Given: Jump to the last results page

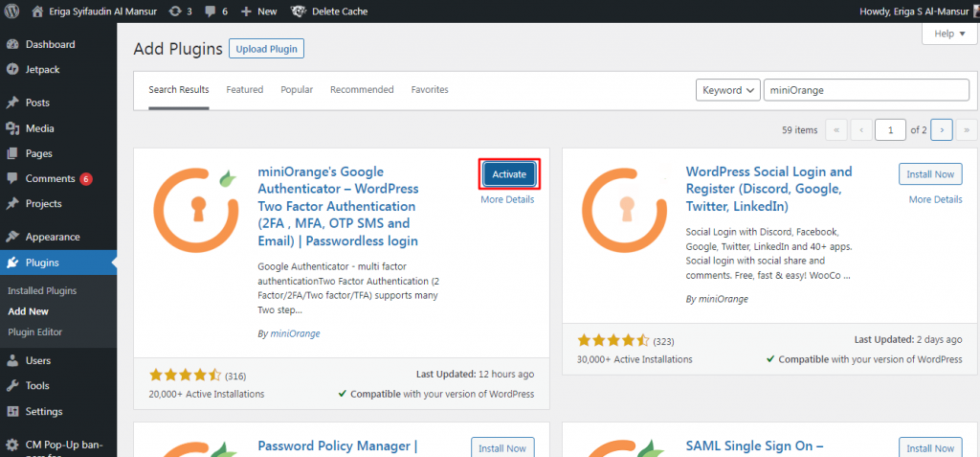Looking at the screenshot, I should pyautogui.click(x=967, y=130).
